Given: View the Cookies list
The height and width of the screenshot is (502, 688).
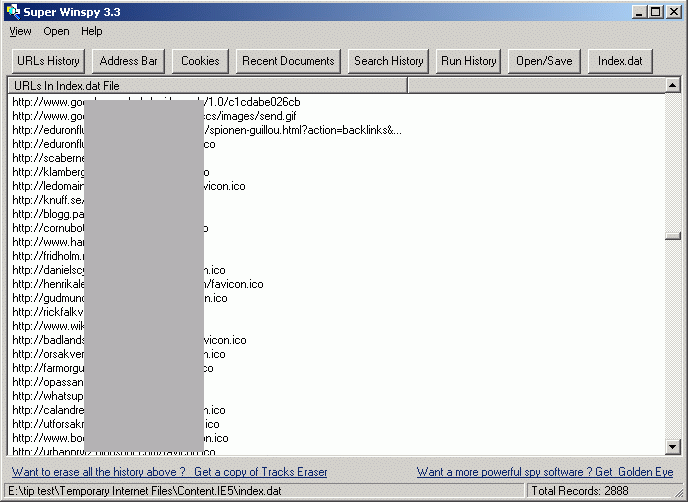Looking at the screenshot, I should click(200, 61).
